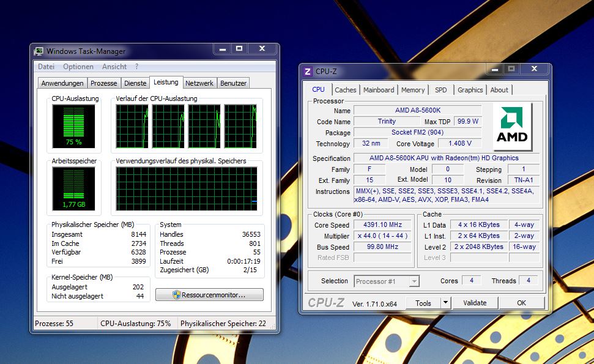This screenshot has width=594, height=364.
Task: Click the CPU-Z title bar Z icon
Action: click(x=308, y=71)
